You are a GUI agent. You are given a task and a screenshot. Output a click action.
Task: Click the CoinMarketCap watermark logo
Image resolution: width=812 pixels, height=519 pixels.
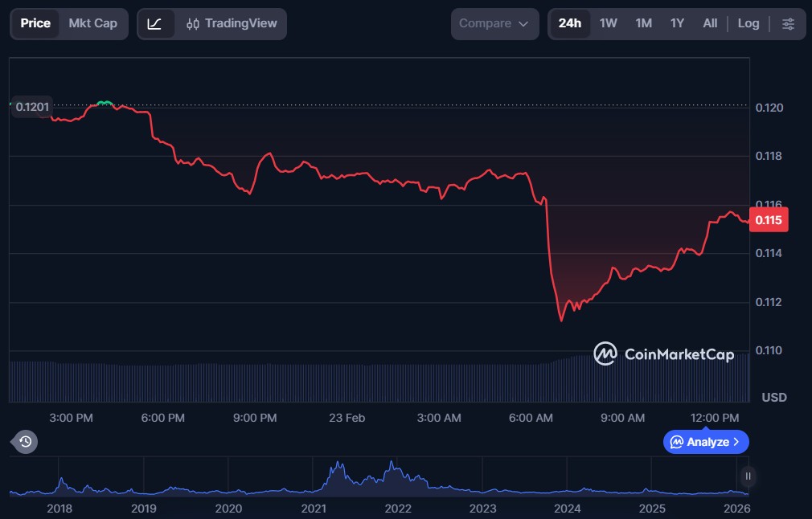[663, 353]
